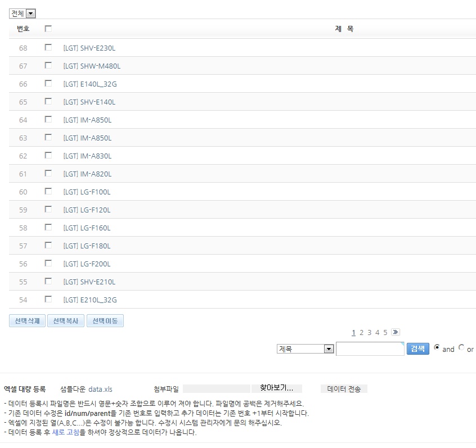
Task: Open the [LGT] LG-F100L entry
Action: (87, 192)
